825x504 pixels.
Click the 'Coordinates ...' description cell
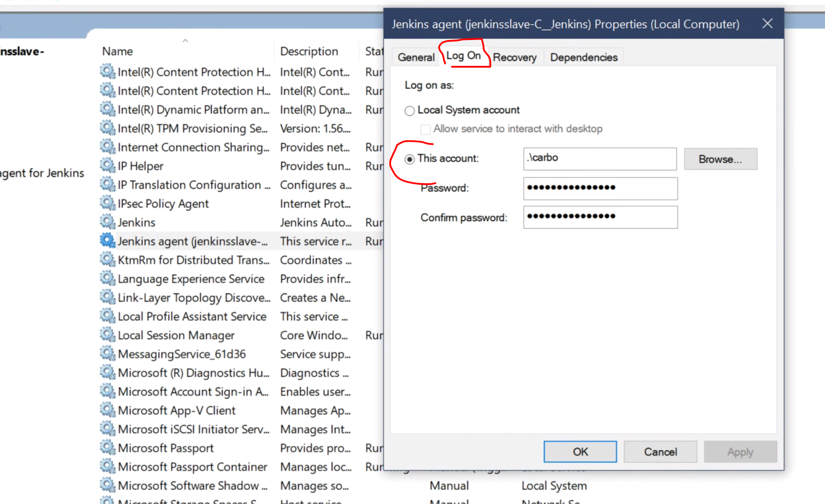tap(316, 260)
